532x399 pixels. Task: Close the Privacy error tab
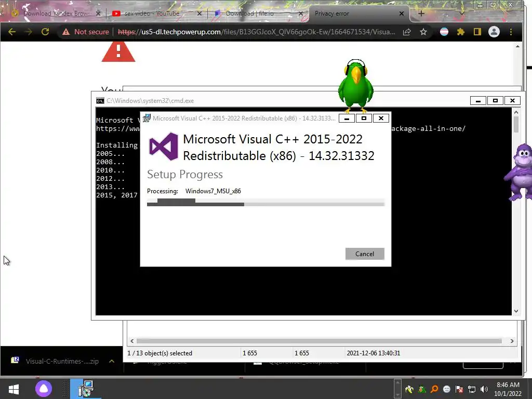(402, 14)
